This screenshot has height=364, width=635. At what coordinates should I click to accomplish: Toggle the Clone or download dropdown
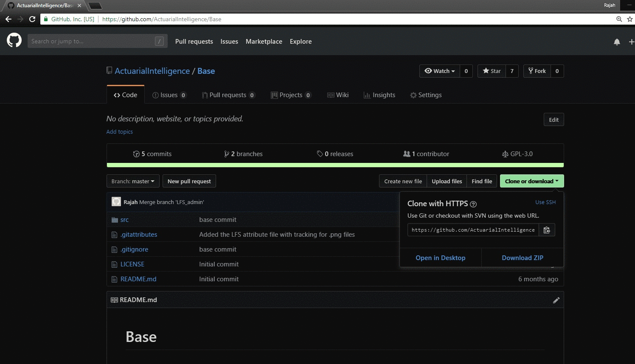tap(532, 181)
